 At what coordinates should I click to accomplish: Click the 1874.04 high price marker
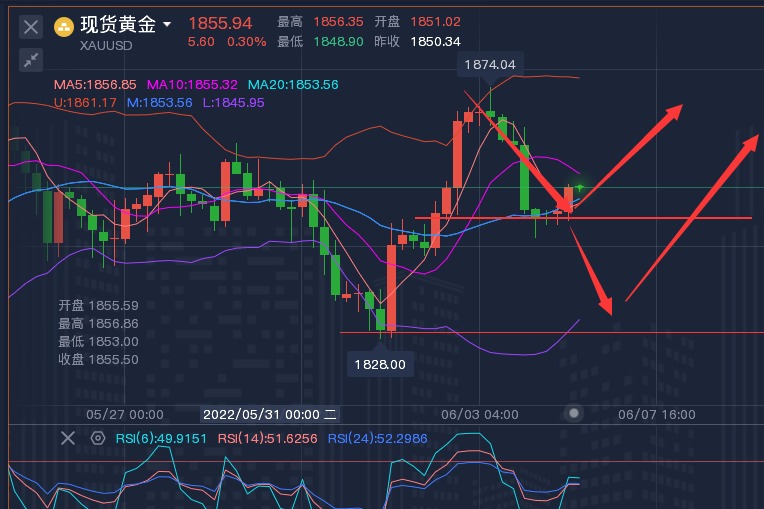[x=490, y=64]
